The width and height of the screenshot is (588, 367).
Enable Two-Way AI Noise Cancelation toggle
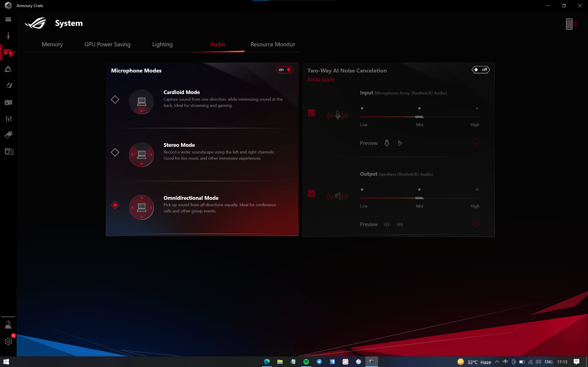481,70
